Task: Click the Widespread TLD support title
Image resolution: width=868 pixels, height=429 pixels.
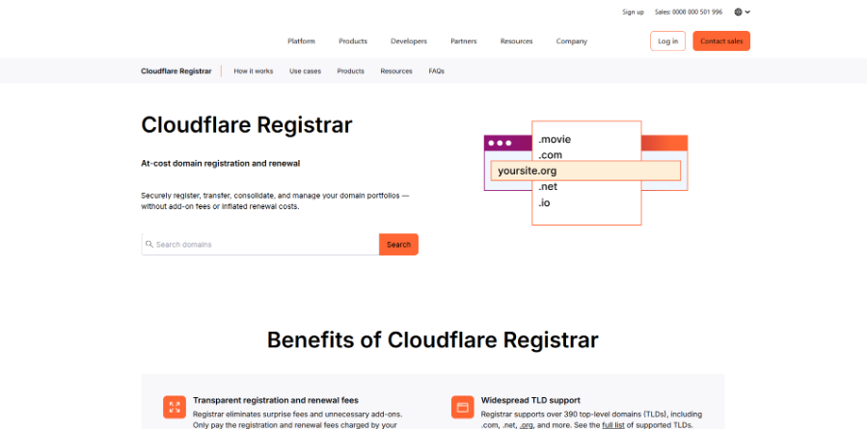Action: pyautogui.click(x=530, y=400)
